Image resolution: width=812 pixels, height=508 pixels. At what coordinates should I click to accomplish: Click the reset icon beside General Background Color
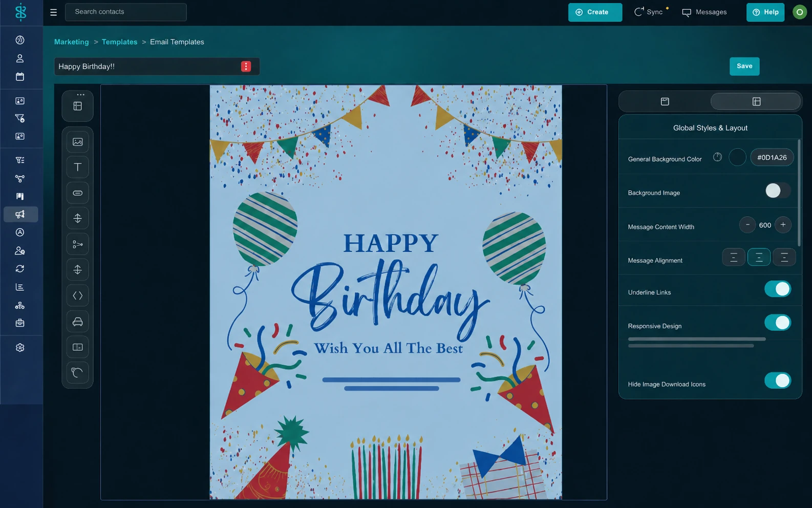(x=717, y=157)
